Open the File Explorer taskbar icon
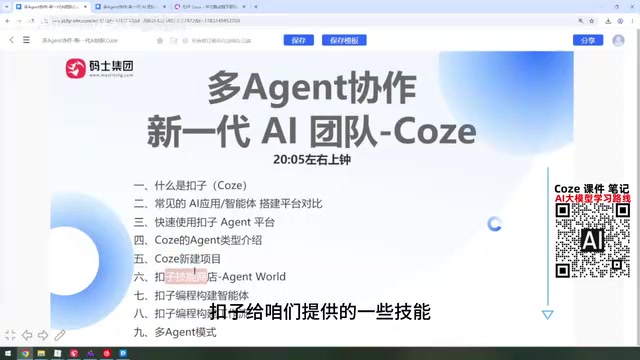Screen dimensions: 640x360 coord(41,353)
